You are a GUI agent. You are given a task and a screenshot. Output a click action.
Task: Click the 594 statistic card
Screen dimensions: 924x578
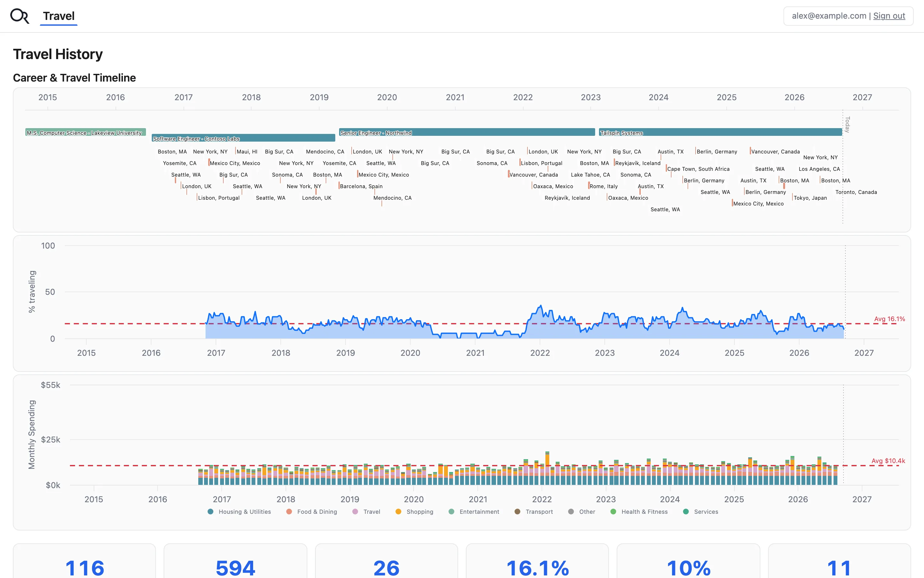235,561
